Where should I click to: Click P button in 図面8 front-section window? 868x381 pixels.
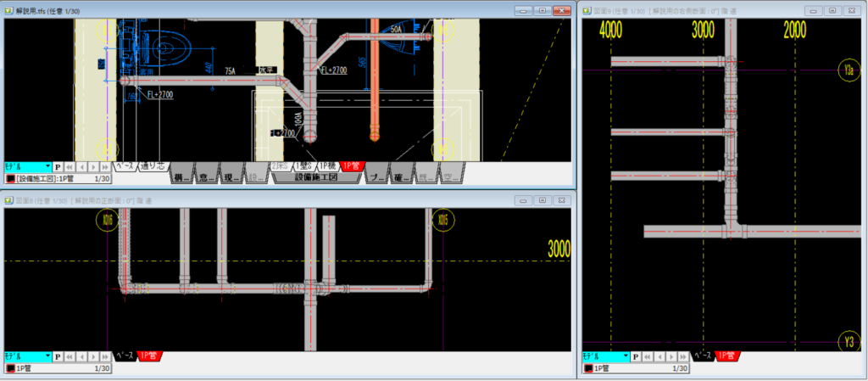click(58, 357)
